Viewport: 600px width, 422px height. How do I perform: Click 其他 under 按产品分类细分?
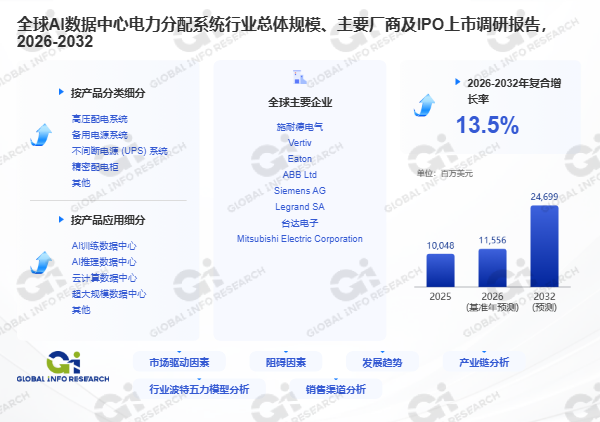81,183
